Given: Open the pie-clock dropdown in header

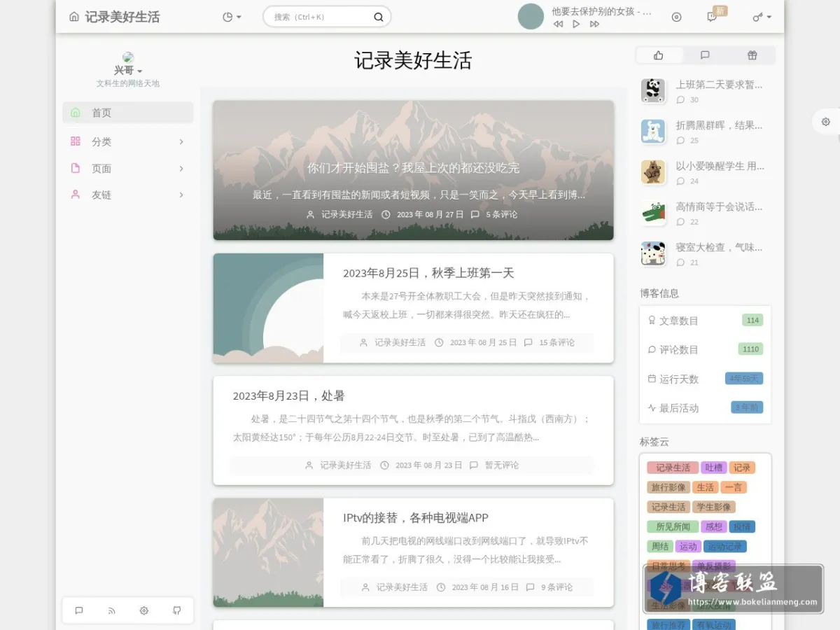Looking at the screenshot, I should (x=232, y=17).
